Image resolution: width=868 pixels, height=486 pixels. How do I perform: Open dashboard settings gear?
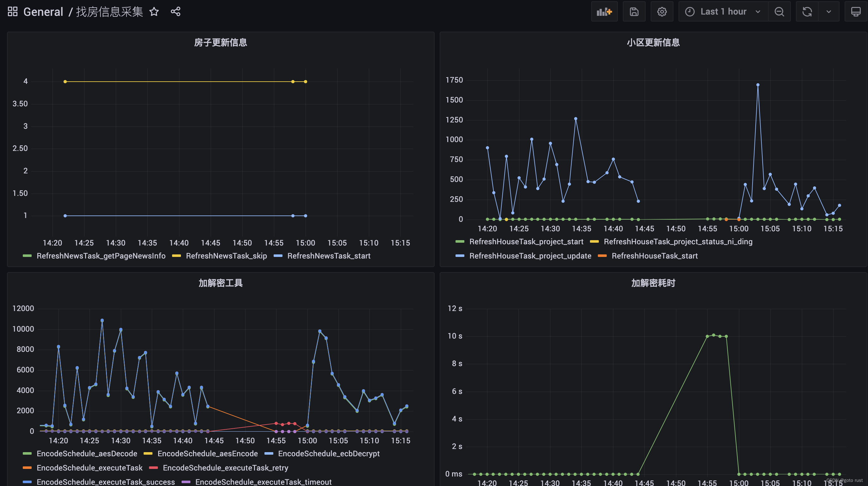(661, 12)
